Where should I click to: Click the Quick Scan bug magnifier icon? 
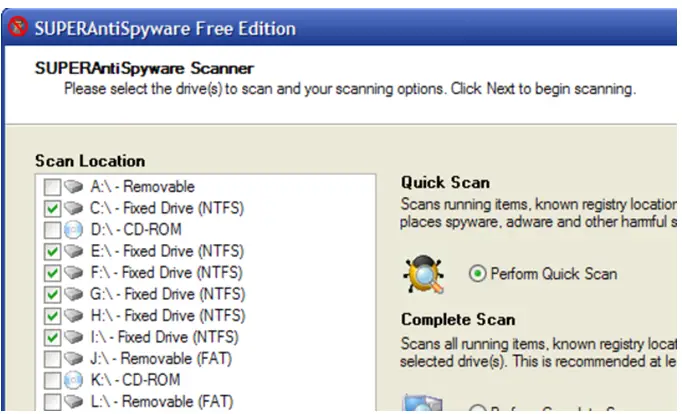[424, 274]
